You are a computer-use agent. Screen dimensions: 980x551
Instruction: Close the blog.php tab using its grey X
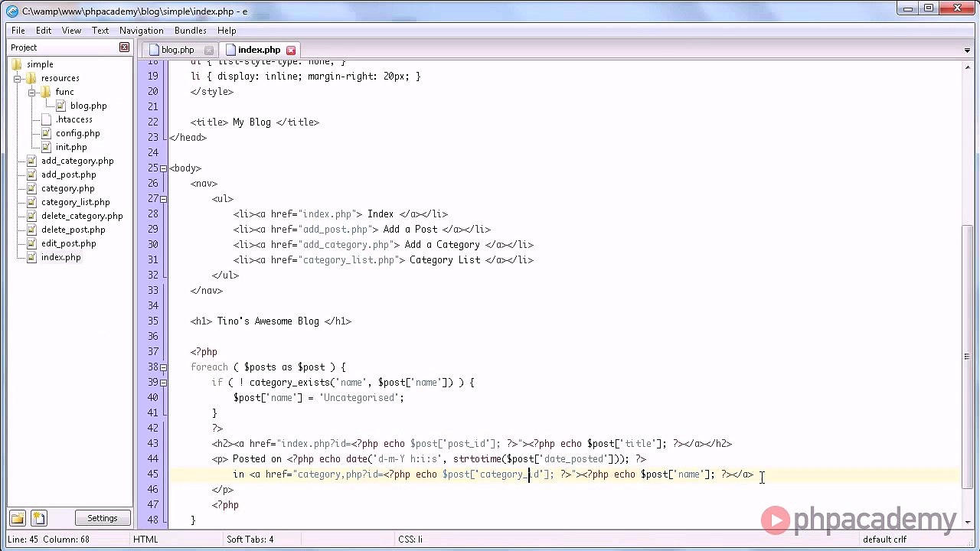point(208,51)
